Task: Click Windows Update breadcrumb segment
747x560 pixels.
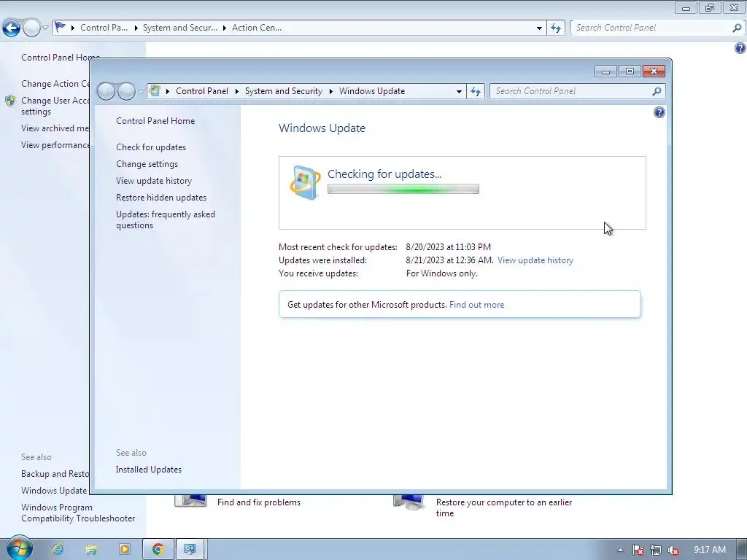Action: coord(372,91)
